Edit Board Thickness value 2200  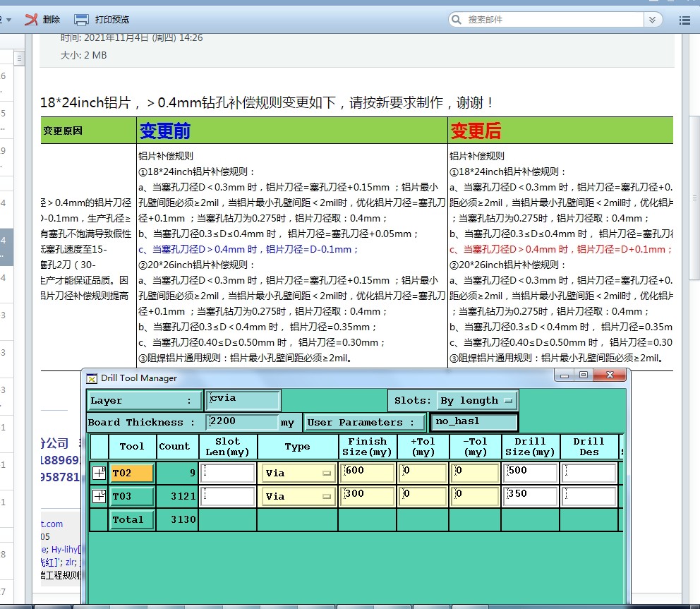point(243,422)
